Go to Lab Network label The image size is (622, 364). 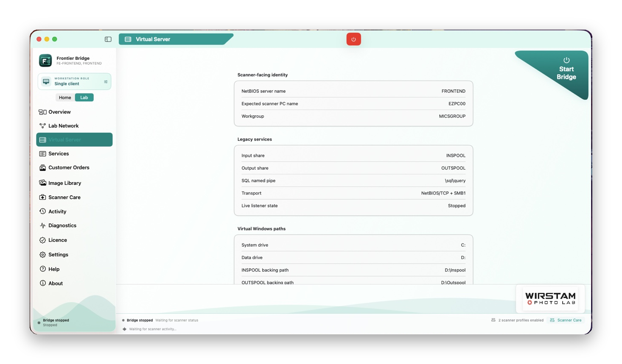tap(63, 126)
